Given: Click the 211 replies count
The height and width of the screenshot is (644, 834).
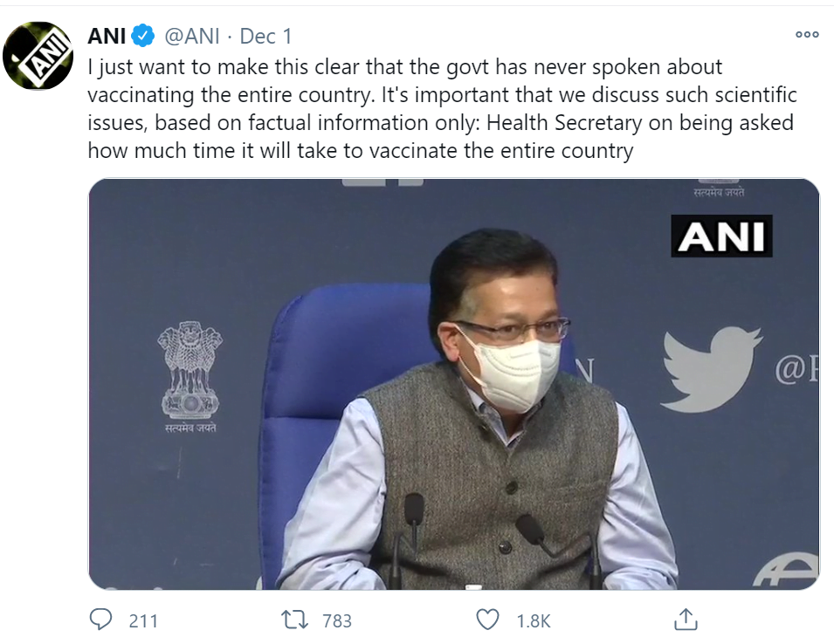Looking at the screenshot, I should coord(143,620).
